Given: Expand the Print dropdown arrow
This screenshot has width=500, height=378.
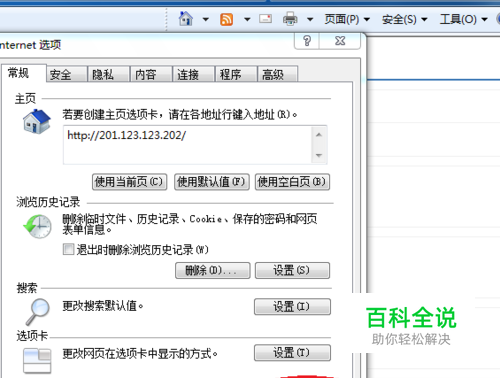Looking at the screenshot, I should click(310, 19).
